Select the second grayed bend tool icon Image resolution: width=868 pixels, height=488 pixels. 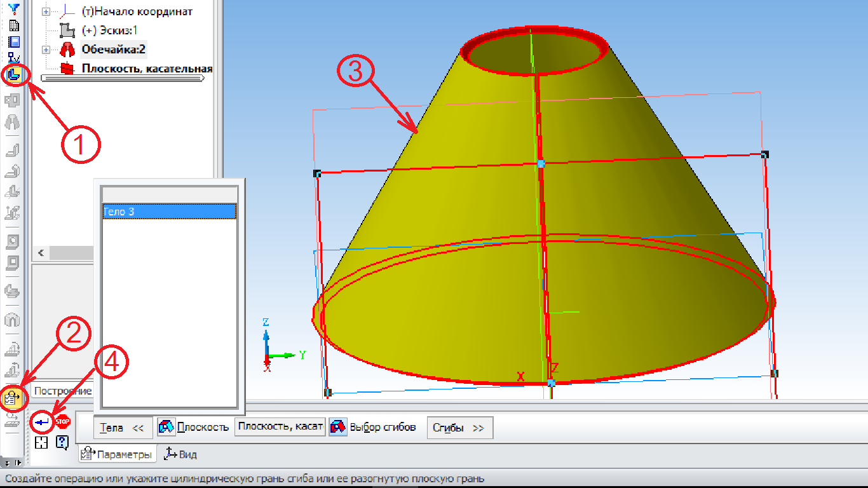[x=12, y=171]
